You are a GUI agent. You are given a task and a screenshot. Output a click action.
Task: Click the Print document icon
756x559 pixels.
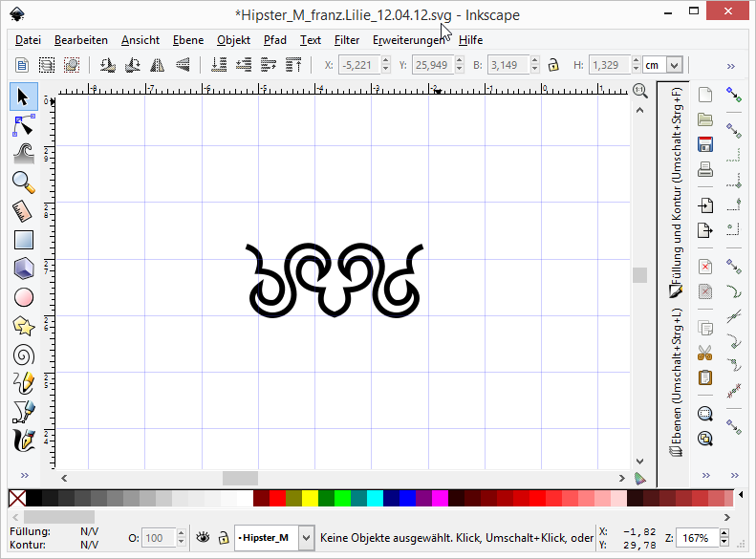705,171
